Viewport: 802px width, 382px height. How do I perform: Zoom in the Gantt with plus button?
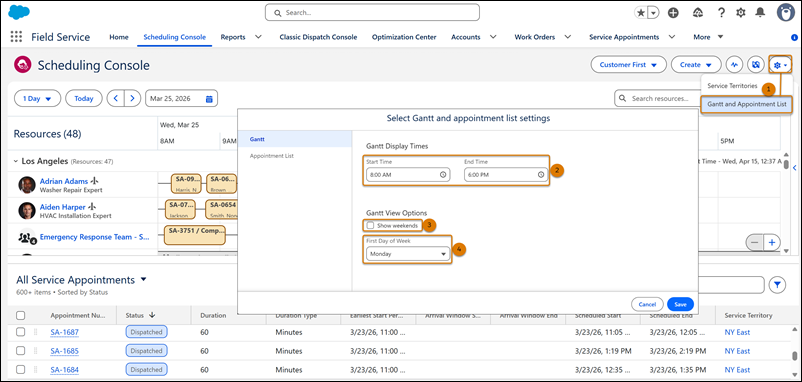(772, 242)
